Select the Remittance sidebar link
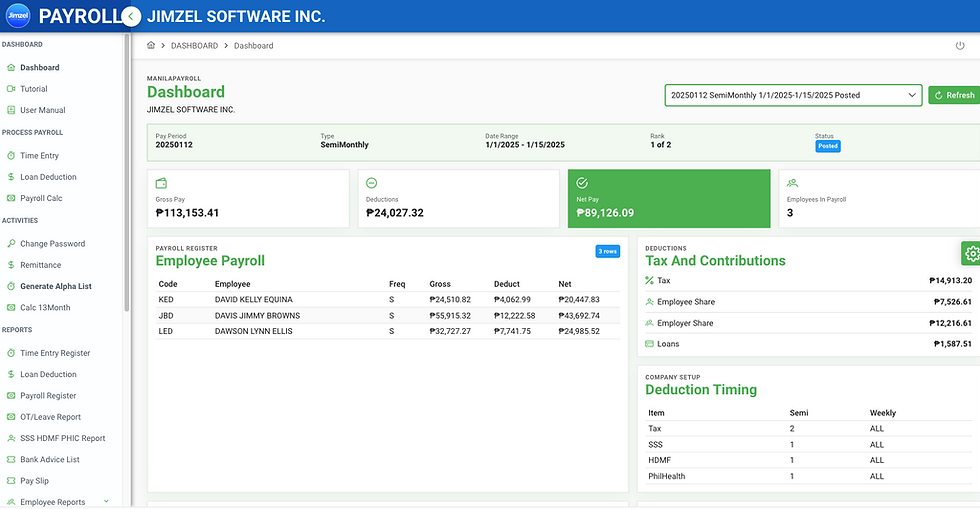This screenshot has width=980, height=509. (x=41, y=265)
